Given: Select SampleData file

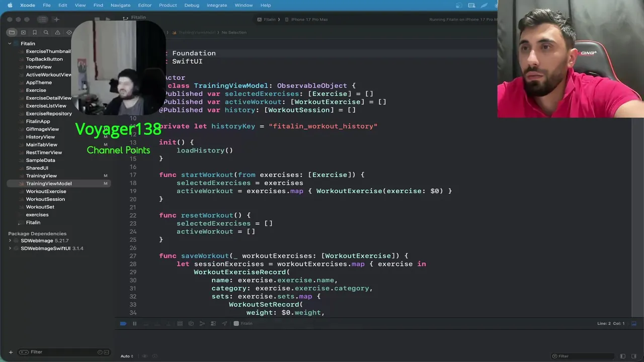Looking at the screenshot, I should point(40,160).
